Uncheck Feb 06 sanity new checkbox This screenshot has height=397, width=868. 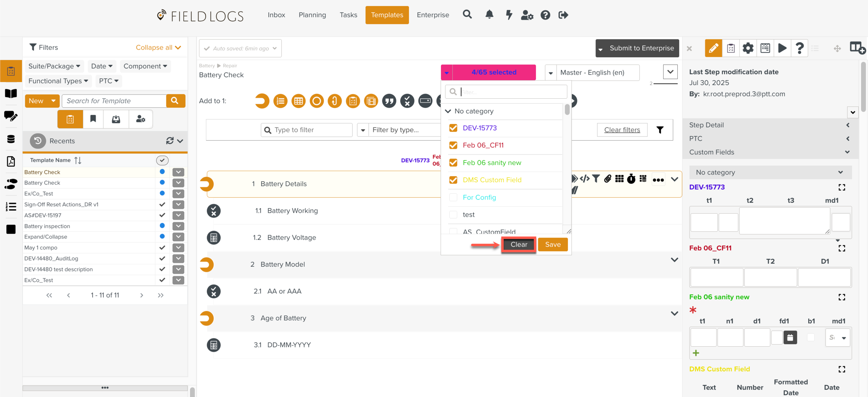point(453,163)
